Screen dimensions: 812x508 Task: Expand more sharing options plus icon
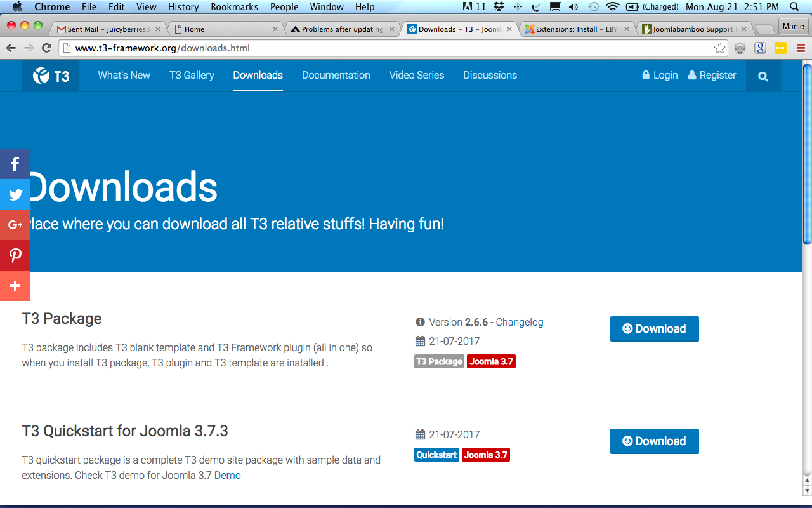pyautogui.click(x=15, y=286)
